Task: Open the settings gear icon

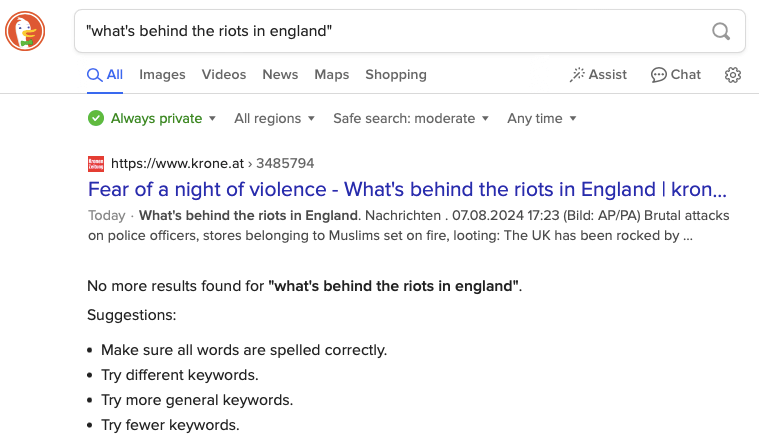Action: 733,75
